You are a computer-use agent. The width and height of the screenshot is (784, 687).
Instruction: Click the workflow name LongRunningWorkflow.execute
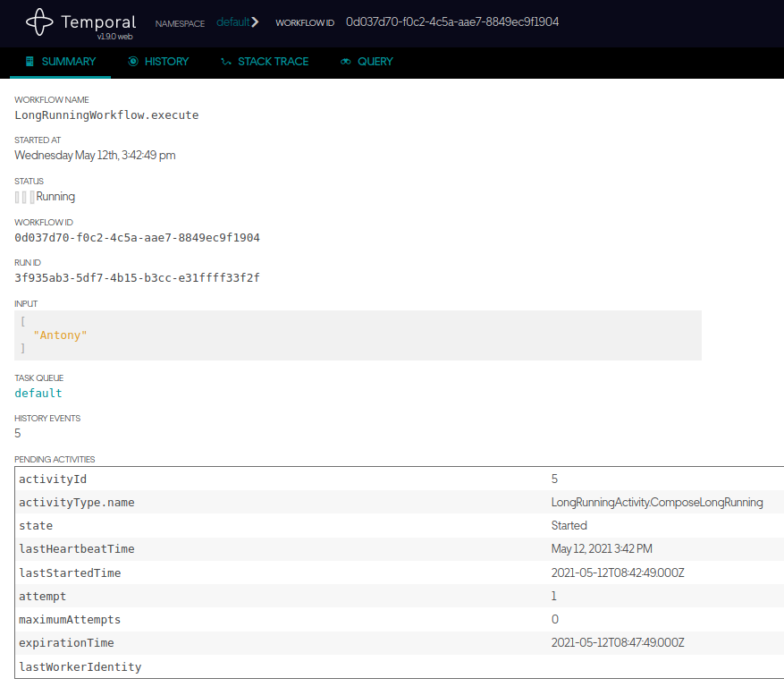point(106,114)
